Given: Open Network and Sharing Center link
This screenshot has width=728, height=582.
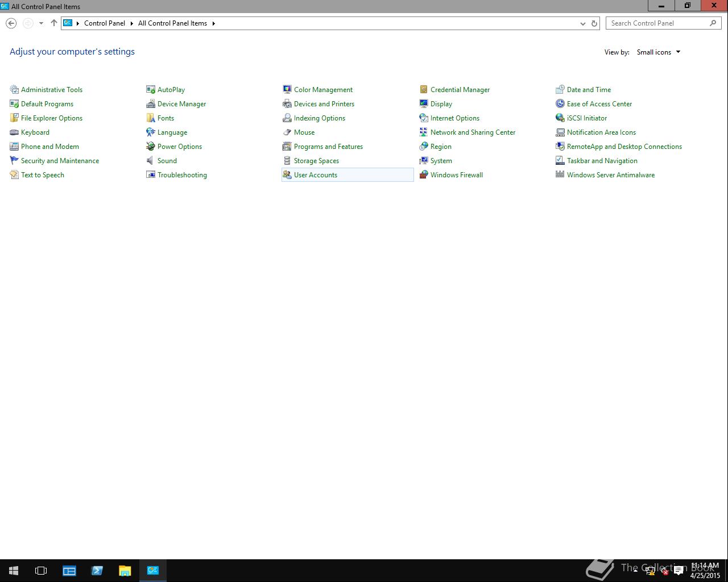Looking at the screenshot, I should click(473, 132).
